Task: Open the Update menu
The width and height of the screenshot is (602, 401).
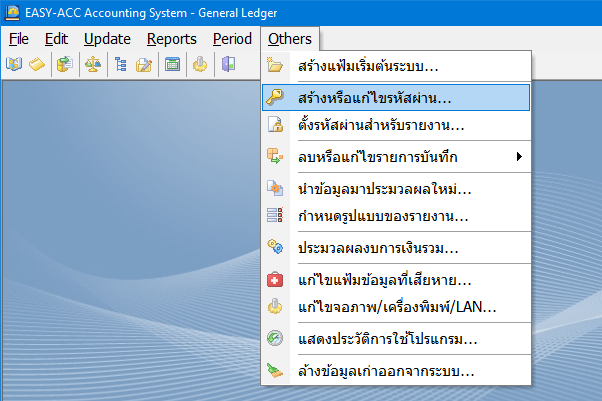Action: (107, 39)
